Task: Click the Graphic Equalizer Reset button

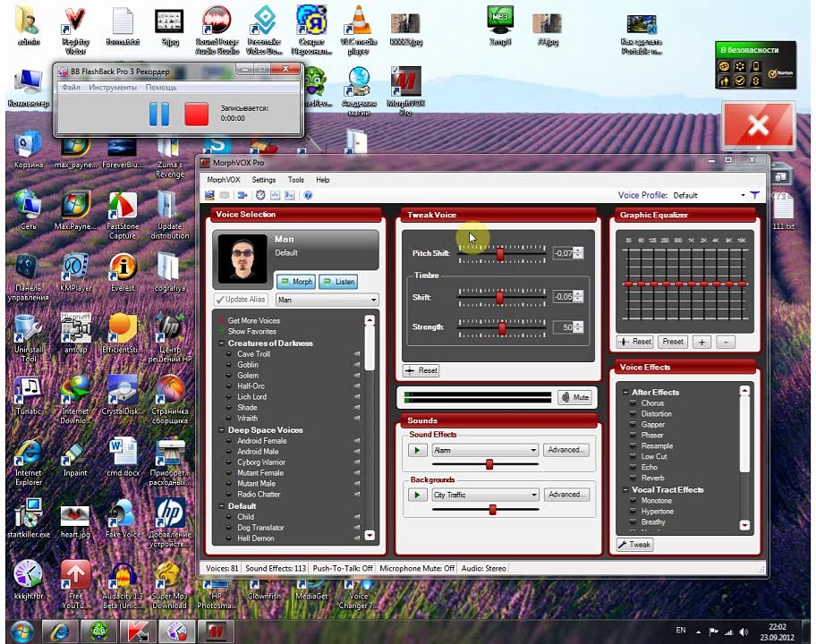Action: pyautogui.click(x=635, y=342)
